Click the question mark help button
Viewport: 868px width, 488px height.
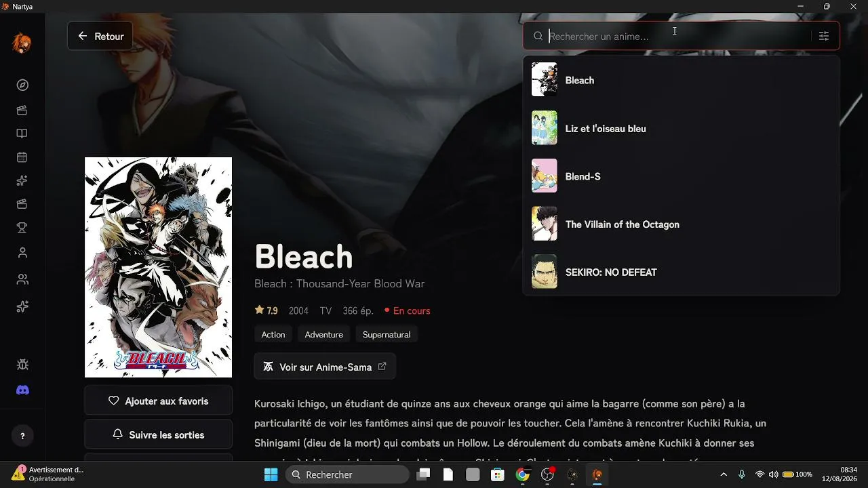click(22, 436)
